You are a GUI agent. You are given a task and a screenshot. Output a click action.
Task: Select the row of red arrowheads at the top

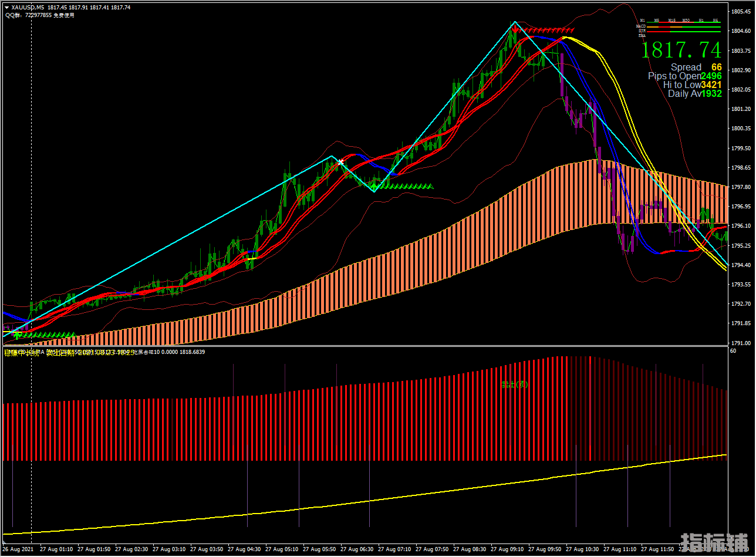(547, 30)
